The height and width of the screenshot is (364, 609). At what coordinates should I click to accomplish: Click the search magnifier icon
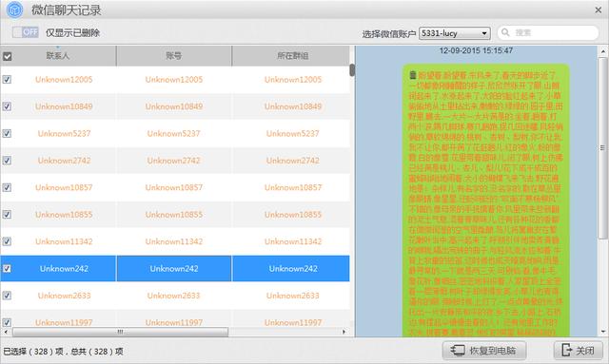(x=505, y=32)
